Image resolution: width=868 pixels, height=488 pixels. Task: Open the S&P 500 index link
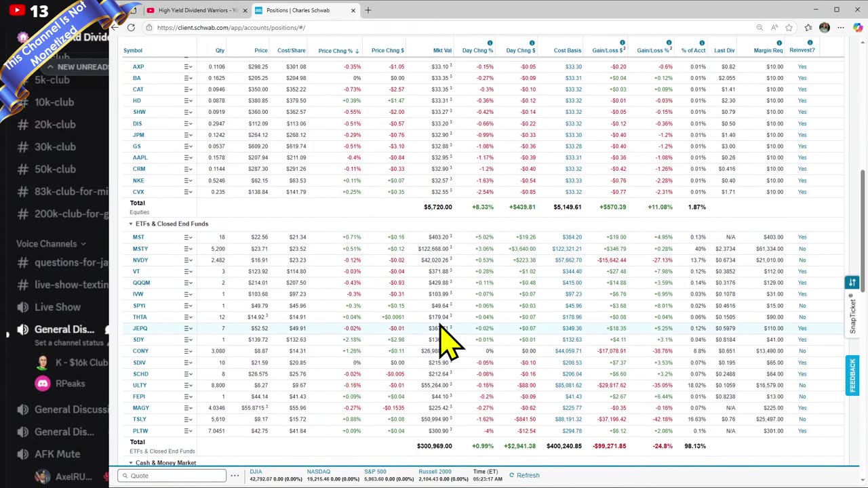pos(375,472)
